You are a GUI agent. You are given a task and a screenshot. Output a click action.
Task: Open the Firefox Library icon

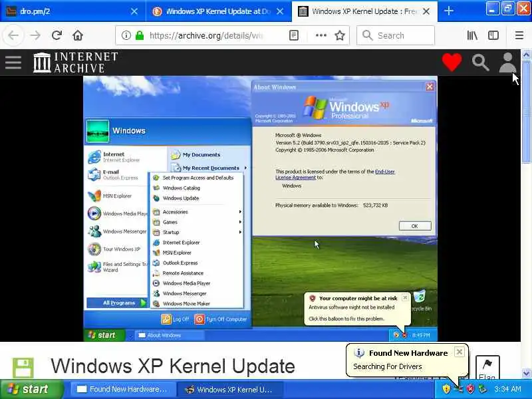(x=472, y=35)
